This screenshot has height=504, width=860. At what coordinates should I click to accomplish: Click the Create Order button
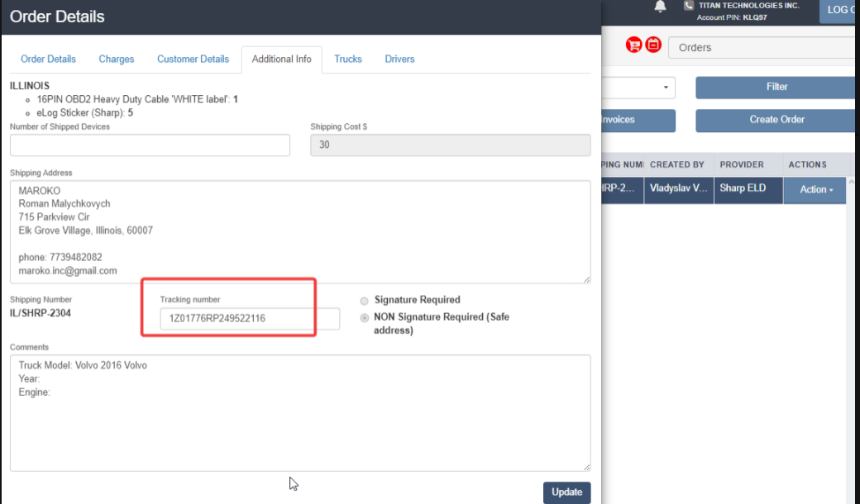tap(776, 120)
